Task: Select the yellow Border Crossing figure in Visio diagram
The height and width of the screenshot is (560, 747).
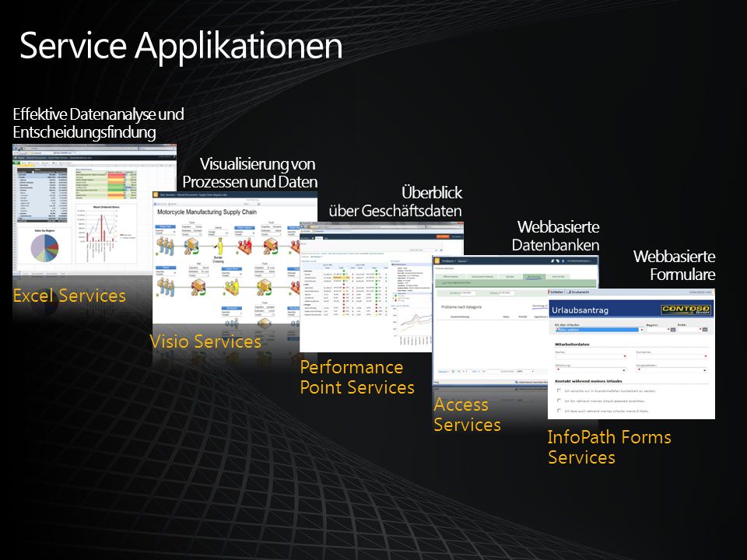Action: [219, 246]
